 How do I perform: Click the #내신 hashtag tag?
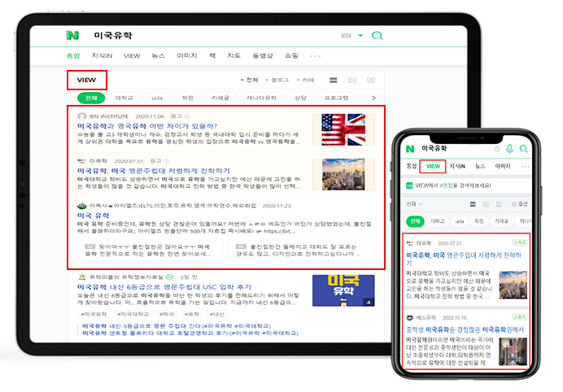217,314
